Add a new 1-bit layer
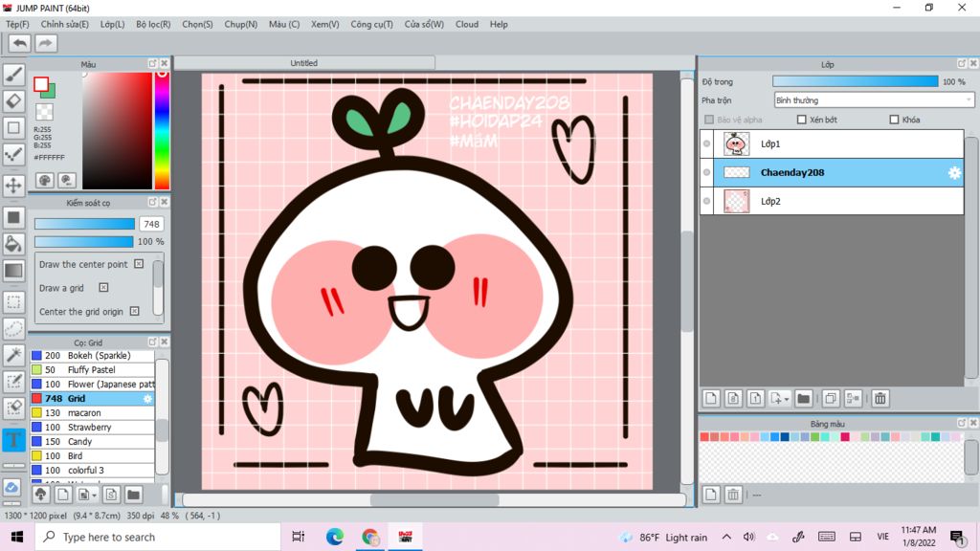 [x=755, y=399]
